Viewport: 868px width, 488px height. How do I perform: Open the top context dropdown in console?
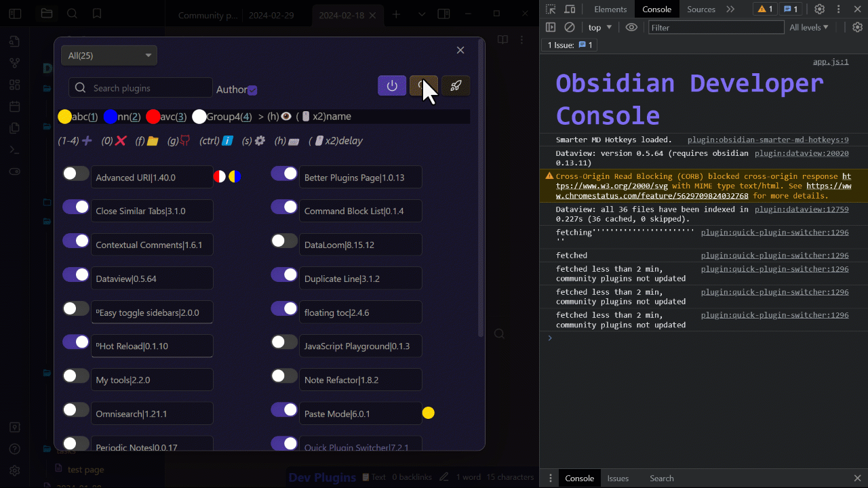(x=599, y=27)
